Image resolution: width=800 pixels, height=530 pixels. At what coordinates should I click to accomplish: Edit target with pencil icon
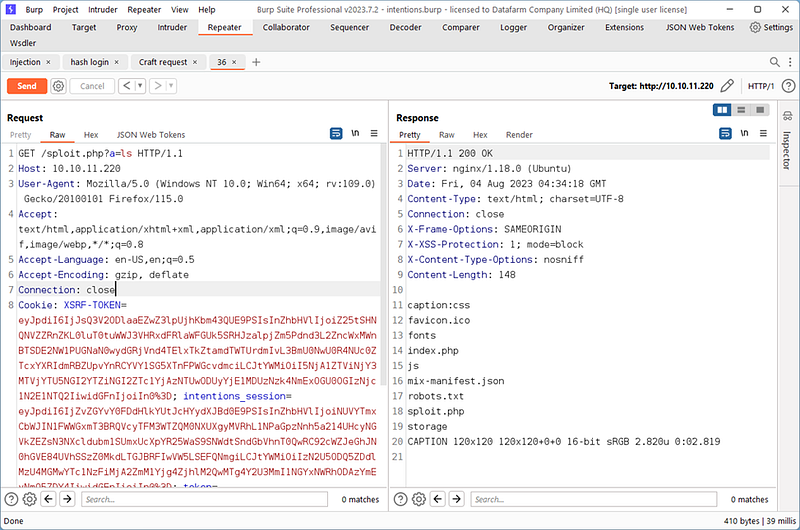click(x=727, y=86)
